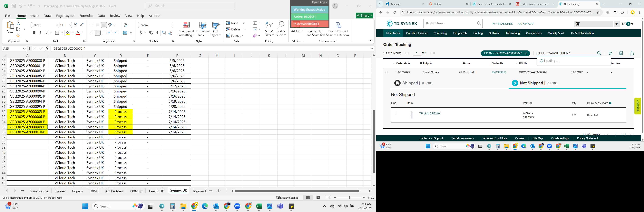Toggle Underline formatting button

point(46,33)
